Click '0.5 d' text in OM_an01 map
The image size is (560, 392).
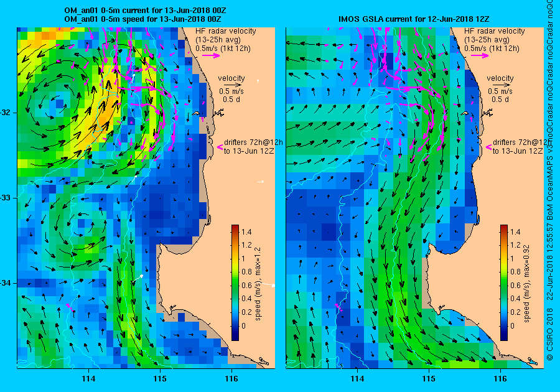[x=231, y=100]
